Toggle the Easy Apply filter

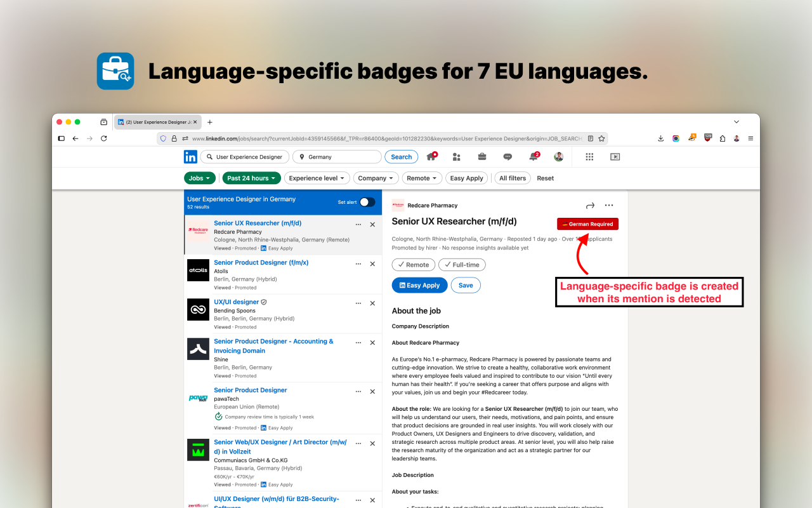click(466, 178)
